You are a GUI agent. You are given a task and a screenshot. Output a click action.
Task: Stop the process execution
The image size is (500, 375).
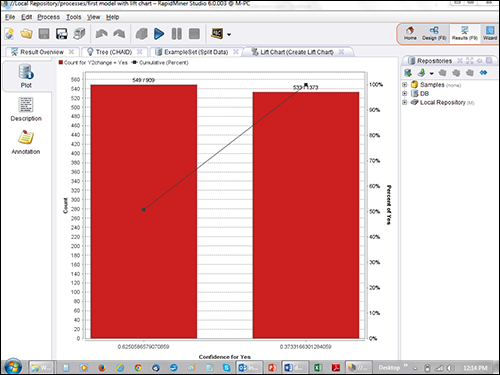[194, 34]
